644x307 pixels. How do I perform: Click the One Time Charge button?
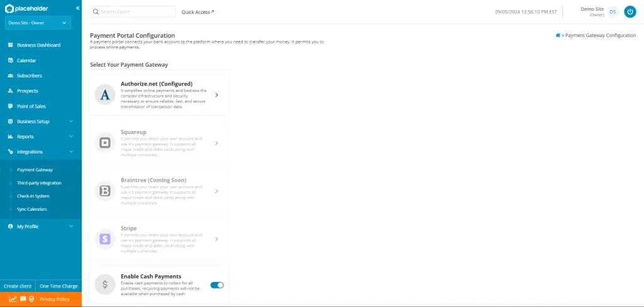(58, 286)
